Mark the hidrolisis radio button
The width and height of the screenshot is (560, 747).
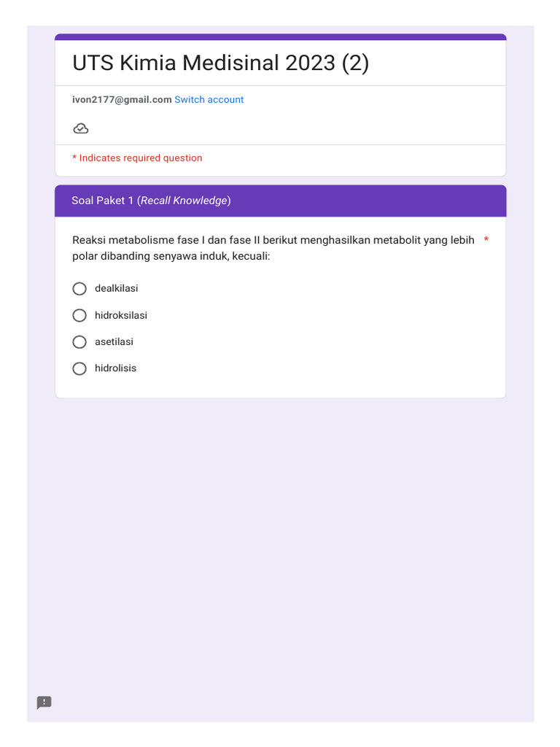pos(79,368)
